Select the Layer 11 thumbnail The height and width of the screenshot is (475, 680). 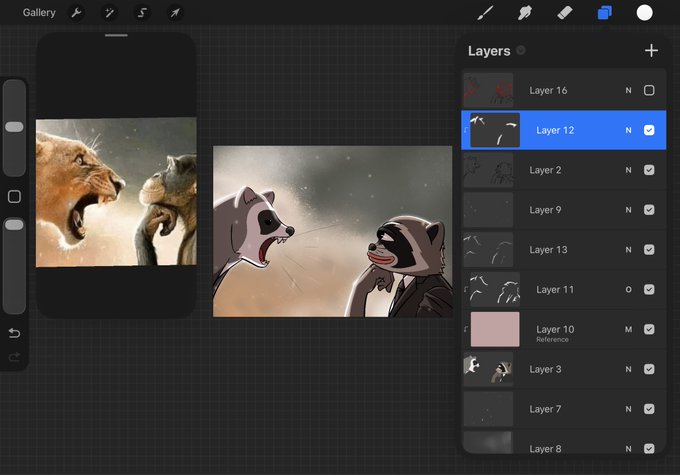coord(495,289)
